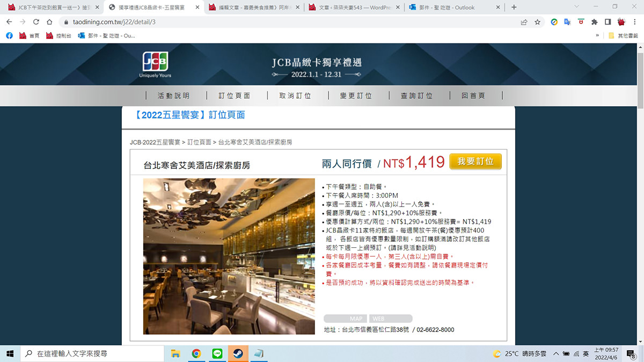Expand hidden icons in the system tray

coord(557,353)
